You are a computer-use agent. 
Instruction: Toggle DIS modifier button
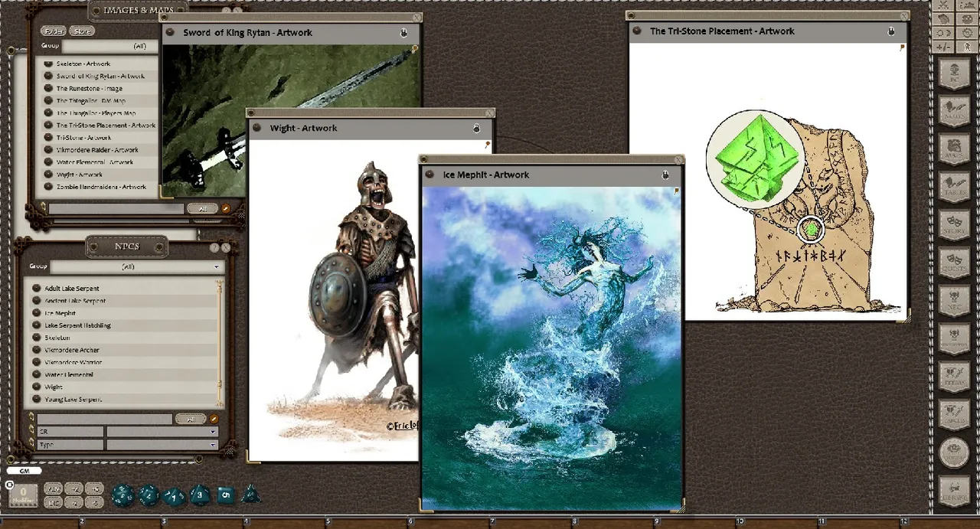pyautogui.click(x=53, y=502)
